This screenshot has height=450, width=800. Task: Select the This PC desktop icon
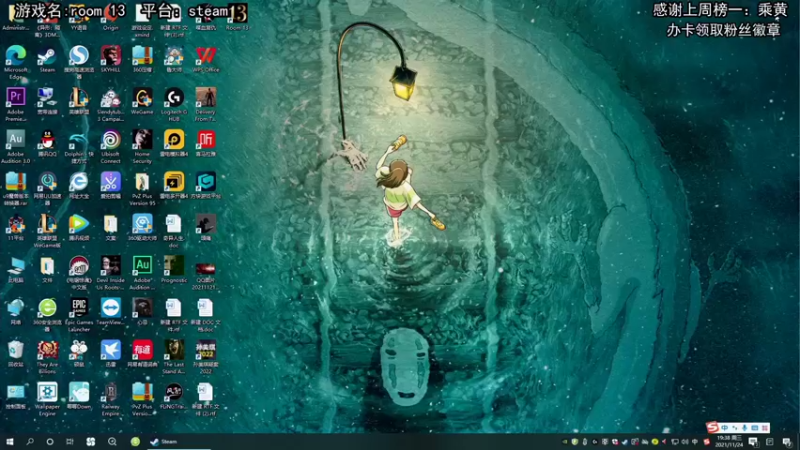tap(16, 268)
